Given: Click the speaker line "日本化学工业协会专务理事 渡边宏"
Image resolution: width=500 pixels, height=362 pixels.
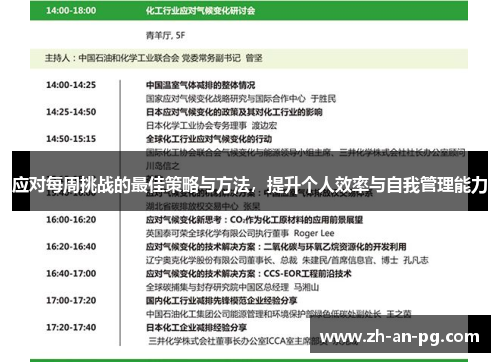Looking at the screenshot, I should coord(211,126).
